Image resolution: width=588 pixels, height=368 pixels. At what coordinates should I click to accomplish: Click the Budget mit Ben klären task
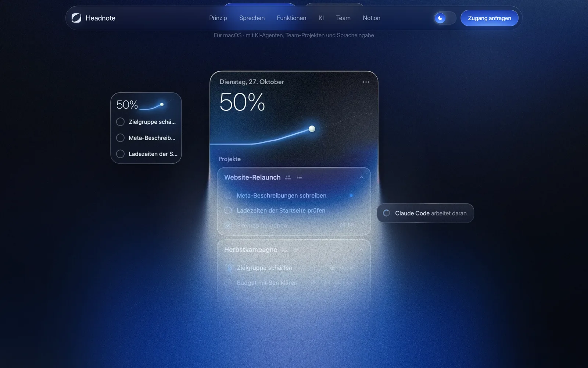click(267, 283)
